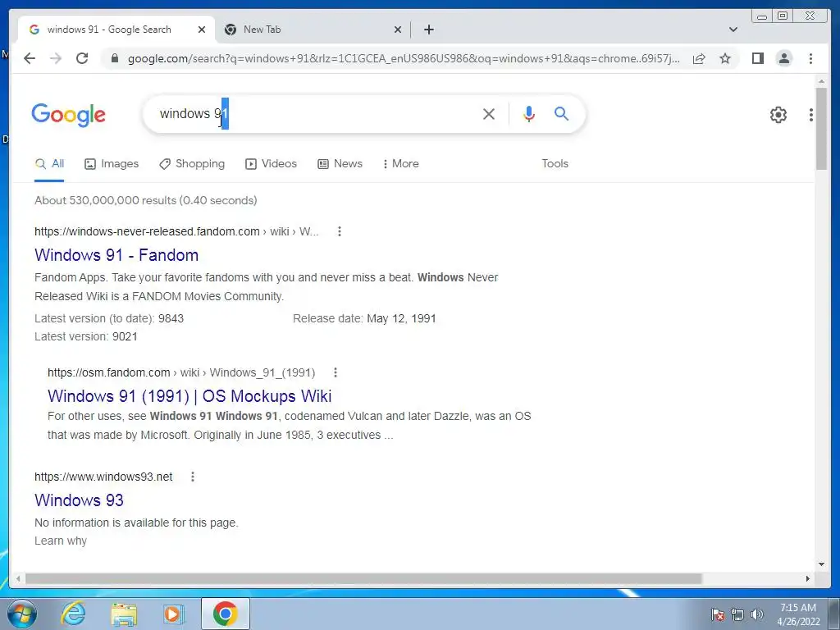The width and height of the screenshot is (840, 630).
Task: Open the Action Center flag icon
Action: click(718, 615)
